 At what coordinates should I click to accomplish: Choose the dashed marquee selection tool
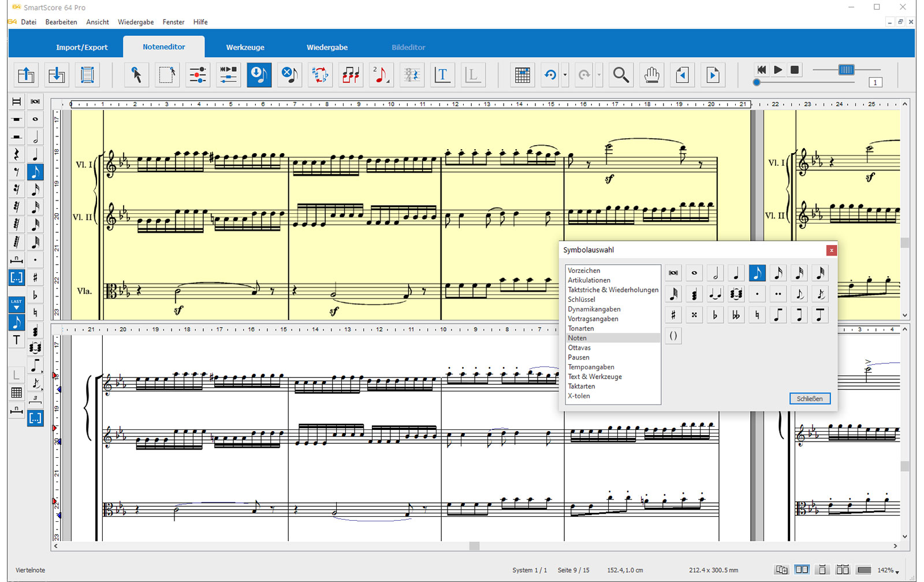tap(167, 75)
